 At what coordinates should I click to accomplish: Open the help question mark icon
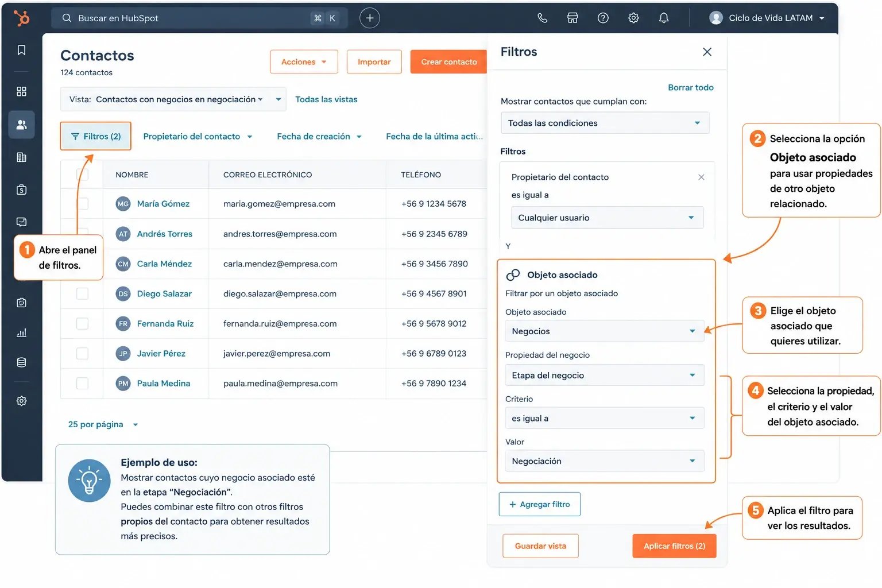(603, 18)
